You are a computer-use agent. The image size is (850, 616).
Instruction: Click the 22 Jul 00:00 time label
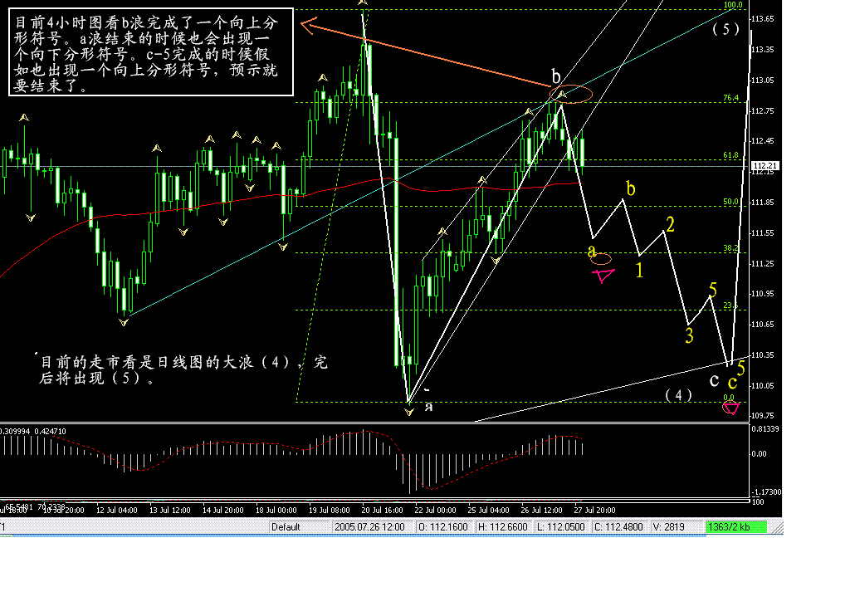click(435, 511)
